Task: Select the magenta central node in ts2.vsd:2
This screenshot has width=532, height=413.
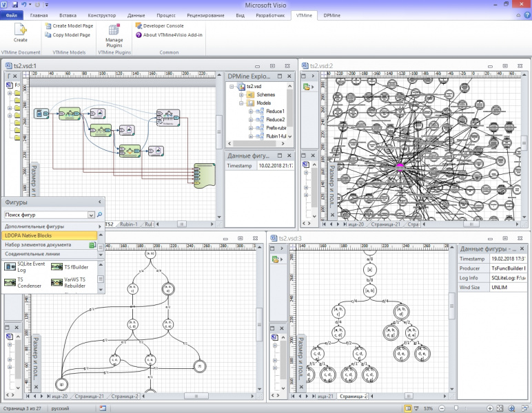Action: point(400,166)
